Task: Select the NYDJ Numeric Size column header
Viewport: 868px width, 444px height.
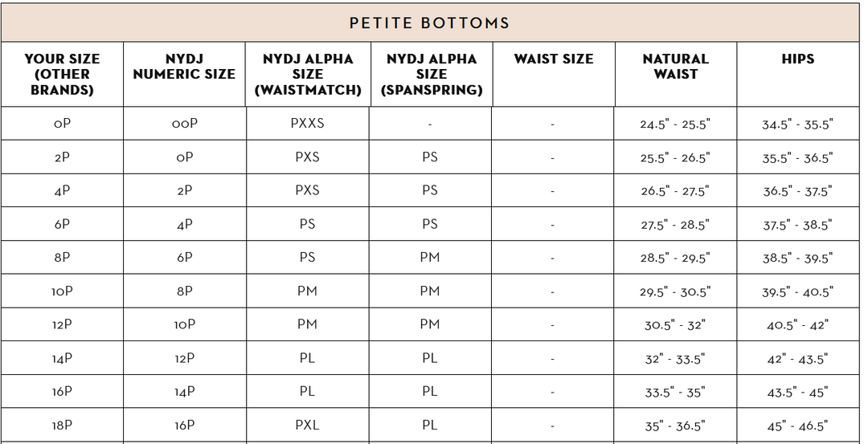Action: [184, 67]
